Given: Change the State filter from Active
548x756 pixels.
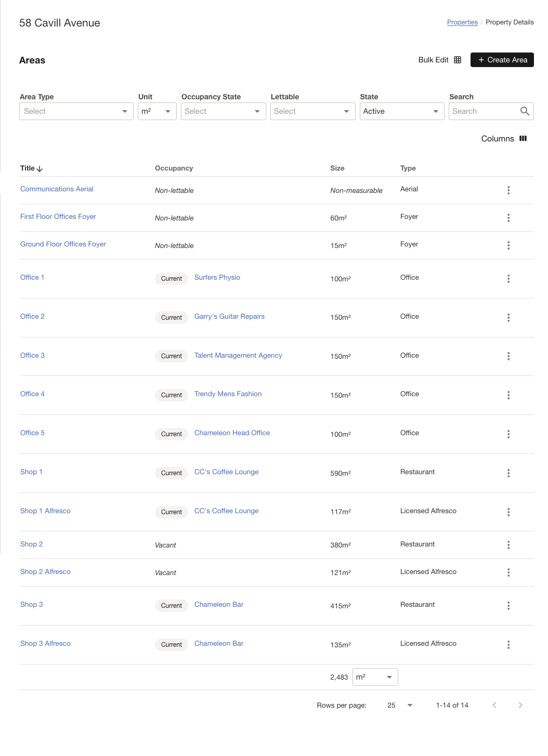Looking at the screenshot, I should pyautogui.click(x=401, y=111).
